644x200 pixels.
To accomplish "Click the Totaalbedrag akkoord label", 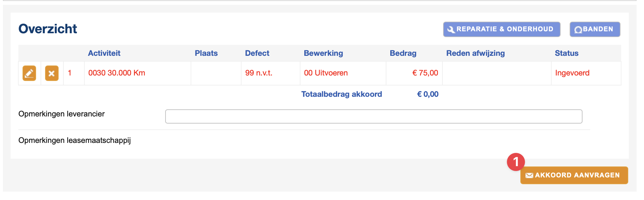I will point(341,94).
